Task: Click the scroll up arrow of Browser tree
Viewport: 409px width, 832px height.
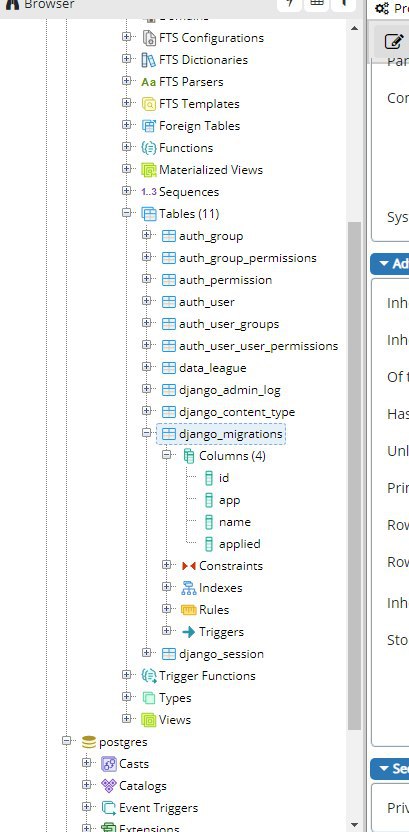Action: click(x=355, y=27)
